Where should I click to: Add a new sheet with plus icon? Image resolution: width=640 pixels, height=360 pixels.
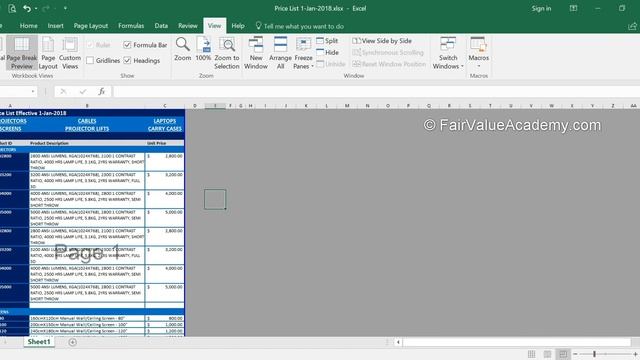73,342
